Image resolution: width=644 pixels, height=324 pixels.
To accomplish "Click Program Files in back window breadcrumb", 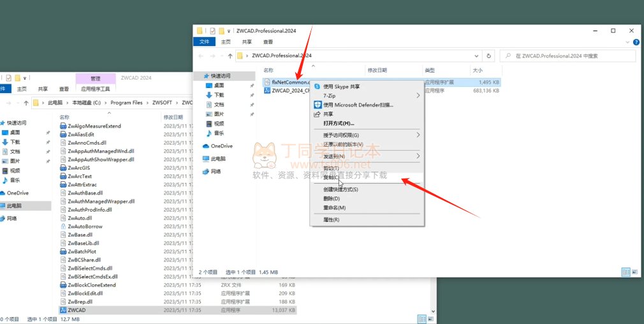I will [126, 103].
